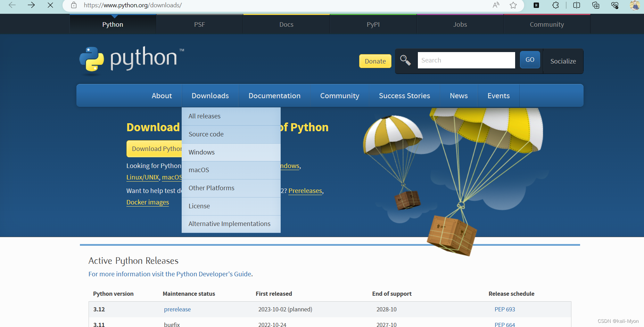
Task: Open the prerelease status link for 3.12
Action: (177, 309)
